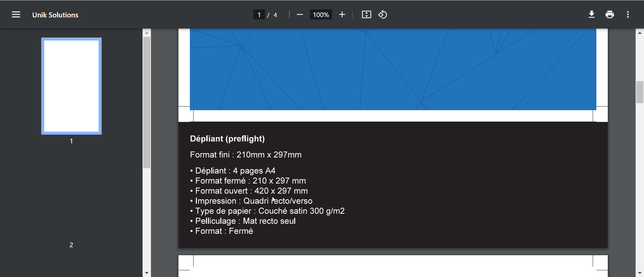Open the more actions three-dot menu
This screenshot has width=644, height=277.
[x=628, y=15]
